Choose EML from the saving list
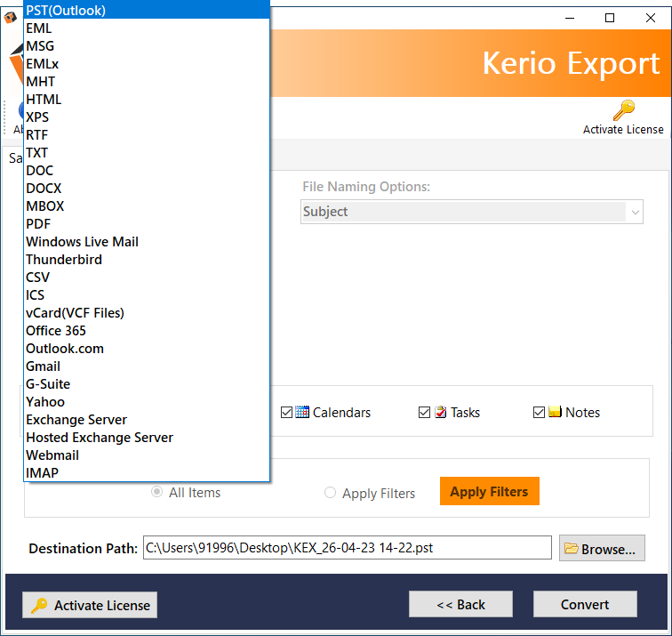The height and width of the screenshot is (636, 672). (x=147, y=28)
